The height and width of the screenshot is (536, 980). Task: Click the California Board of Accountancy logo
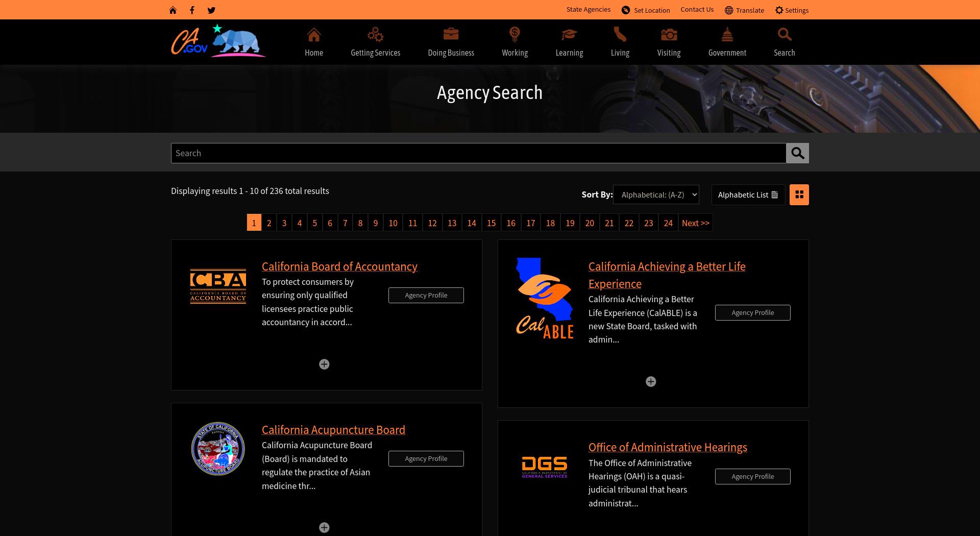218,286
